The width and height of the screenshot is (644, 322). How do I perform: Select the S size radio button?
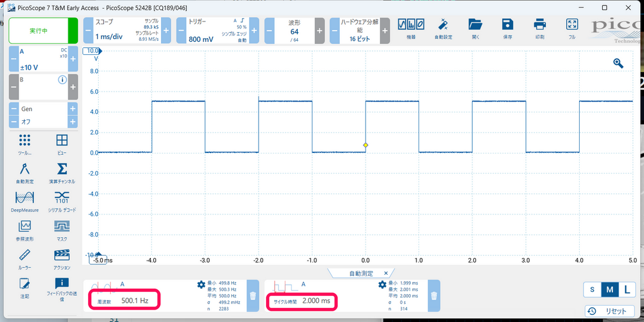click(x=592, y=289)
